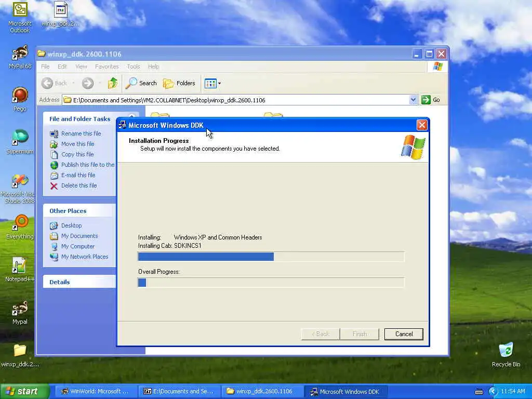Image resolution: width=532 pixels, height=399 pixels.
Task: Go to Desktop under Other Places
Action: pos(71,225)
